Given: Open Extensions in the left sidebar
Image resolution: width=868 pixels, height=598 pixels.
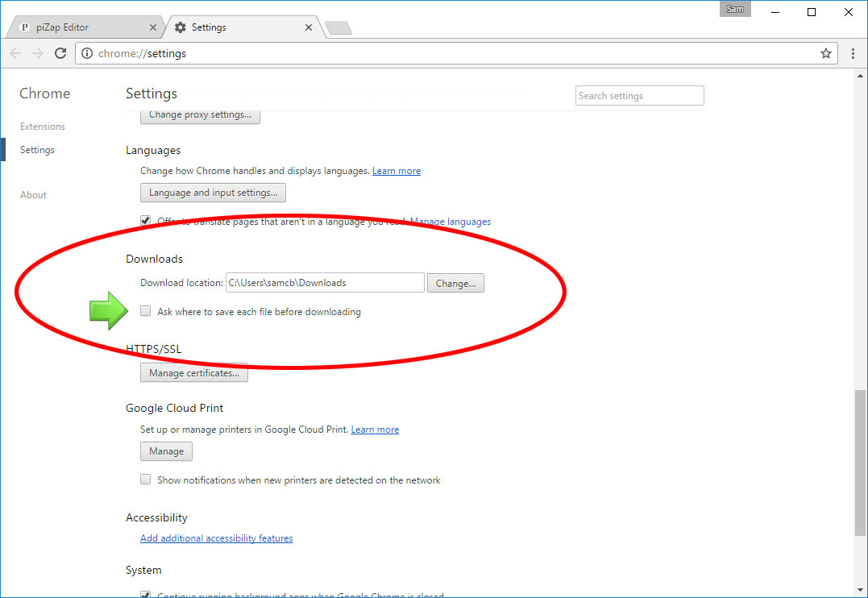Looking at the screenshot, I should (x=43, y=127).
